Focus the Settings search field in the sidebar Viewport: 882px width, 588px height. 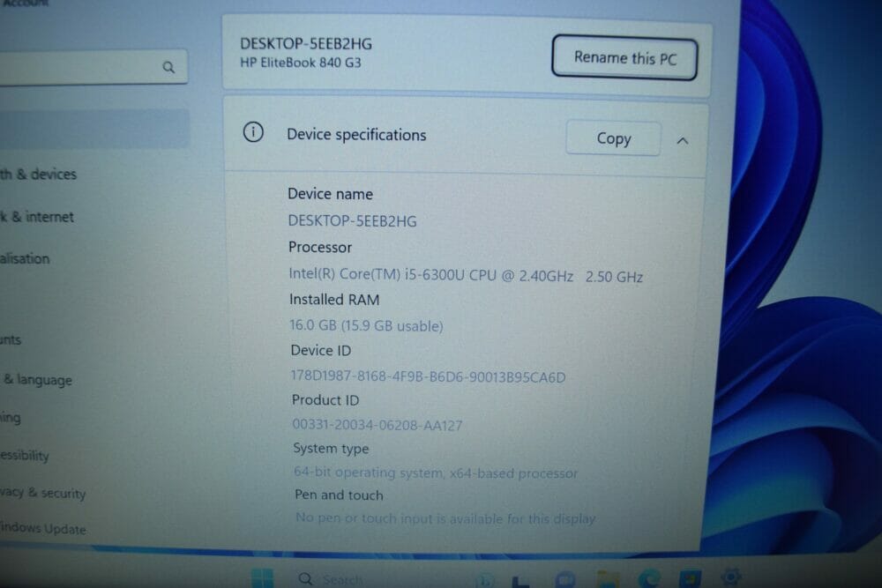tap(92, 68)
